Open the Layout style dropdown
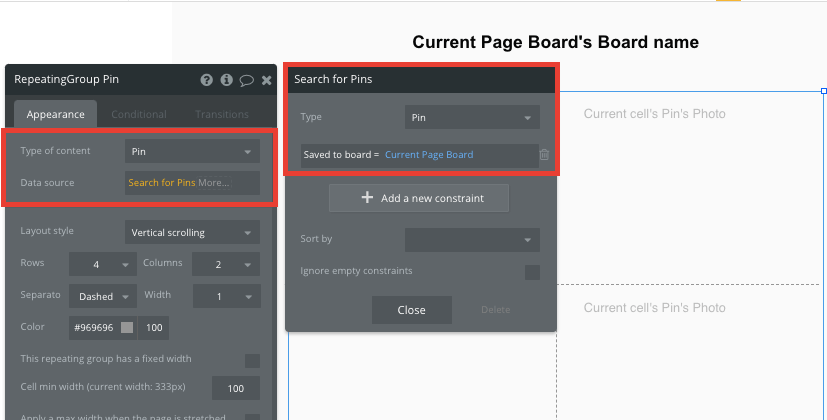The width and height of the screenshot is (827, 420). coord(192,232)
